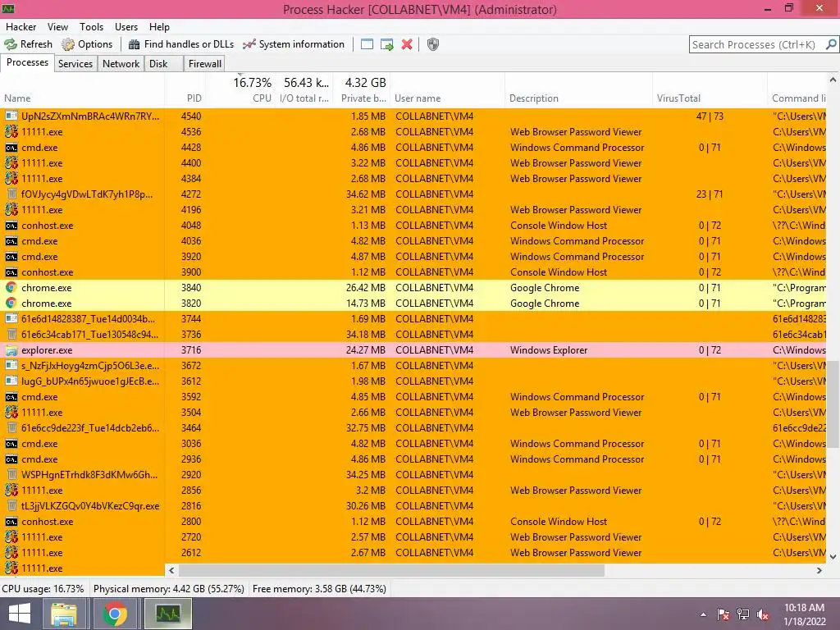Click icon of fOVJycy4gVDwLTdK7yh1P8p process
Viewport: 840px width, 630px height.
[11, 194]
